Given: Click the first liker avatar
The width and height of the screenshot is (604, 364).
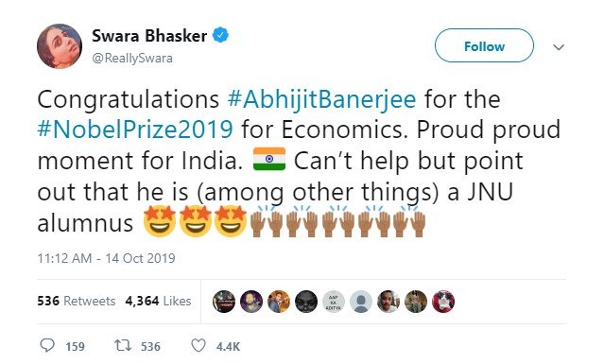Looking at the screenshot, I should point(224,302).
